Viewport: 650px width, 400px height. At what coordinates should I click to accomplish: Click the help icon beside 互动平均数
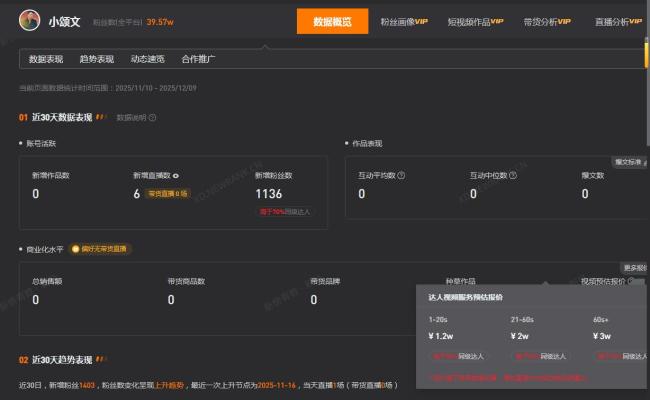pos(401,175)
